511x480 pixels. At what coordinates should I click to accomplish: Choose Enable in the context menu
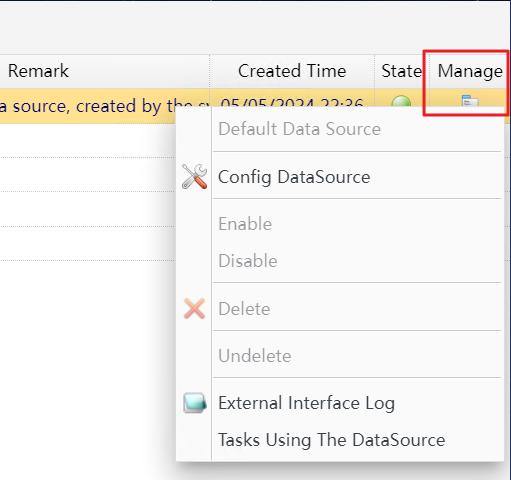pyautogui.click(x=245, y=224)
